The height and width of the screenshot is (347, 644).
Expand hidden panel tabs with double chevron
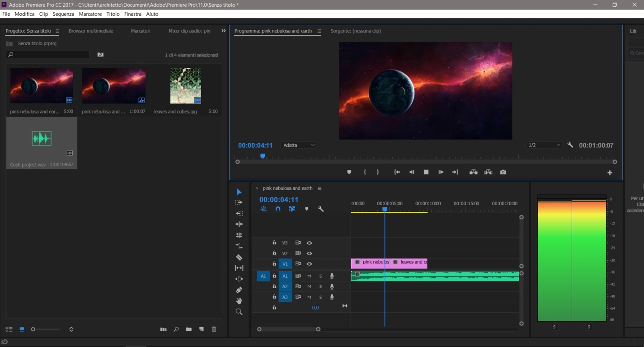coord(223,31)
